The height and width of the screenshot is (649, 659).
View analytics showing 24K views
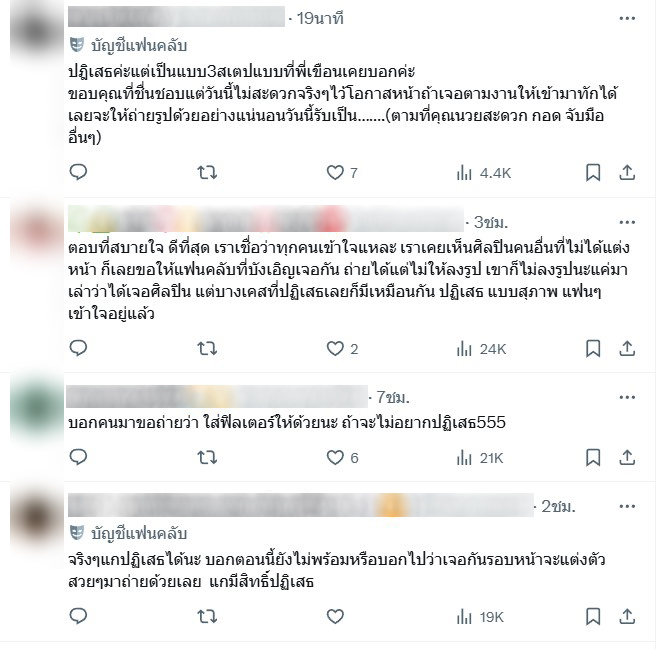[x=482, y=349]
